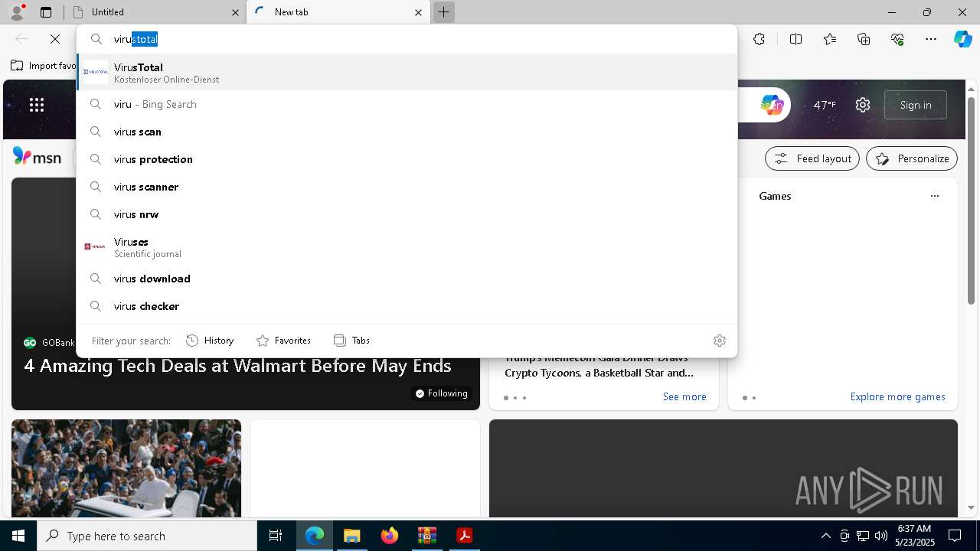Open WinRAR from taskbar
The height and width of the screenshot is (551, 980).
426,536
